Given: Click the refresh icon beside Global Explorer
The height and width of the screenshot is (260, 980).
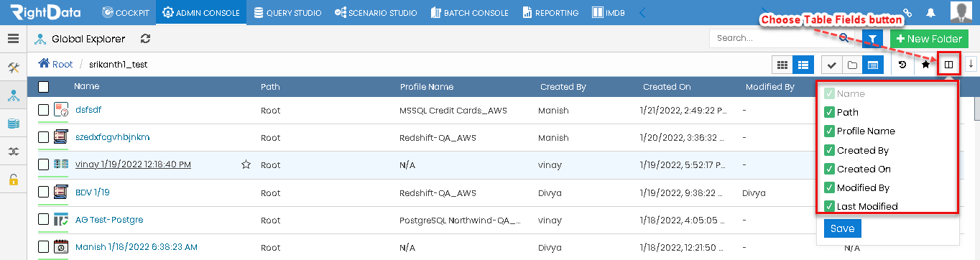Looking at the screenshot, I should (x=146, y=39).
